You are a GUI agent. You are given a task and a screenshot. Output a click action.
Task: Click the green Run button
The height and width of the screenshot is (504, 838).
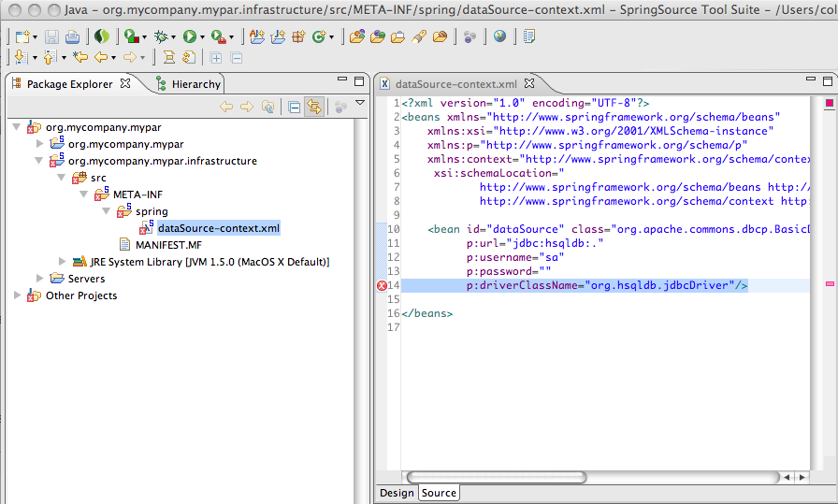tap(189, 36)
